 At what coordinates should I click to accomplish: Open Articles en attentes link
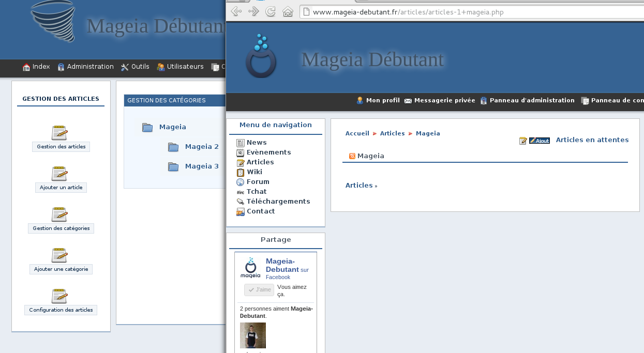coord(592,140)
